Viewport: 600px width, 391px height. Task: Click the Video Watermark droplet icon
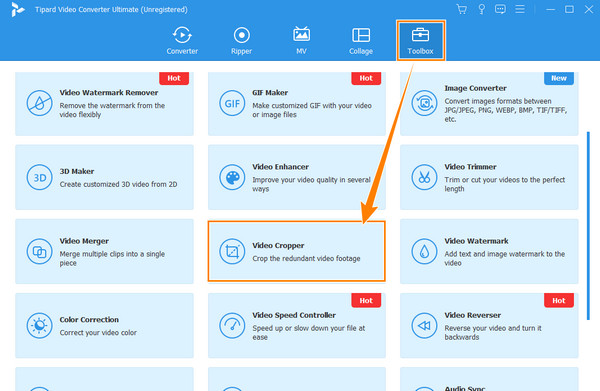point(424,252)
